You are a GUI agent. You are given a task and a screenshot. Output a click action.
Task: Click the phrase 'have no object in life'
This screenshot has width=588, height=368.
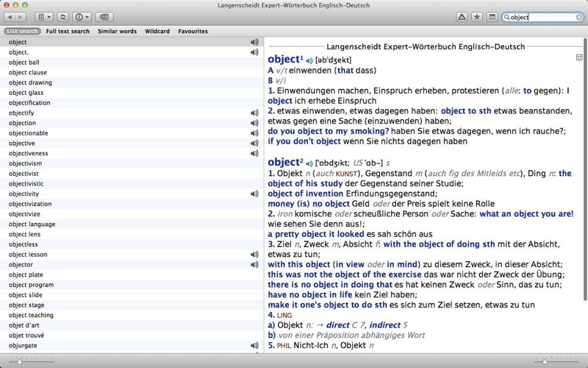click(310, 295)
